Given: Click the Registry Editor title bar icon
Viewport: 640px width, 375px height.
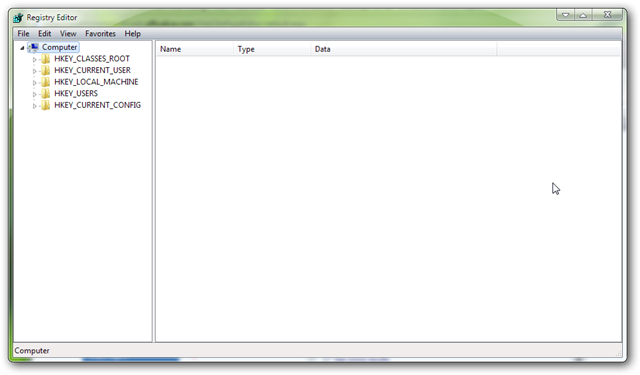Looking at the screenshot, I should [18, 18].
